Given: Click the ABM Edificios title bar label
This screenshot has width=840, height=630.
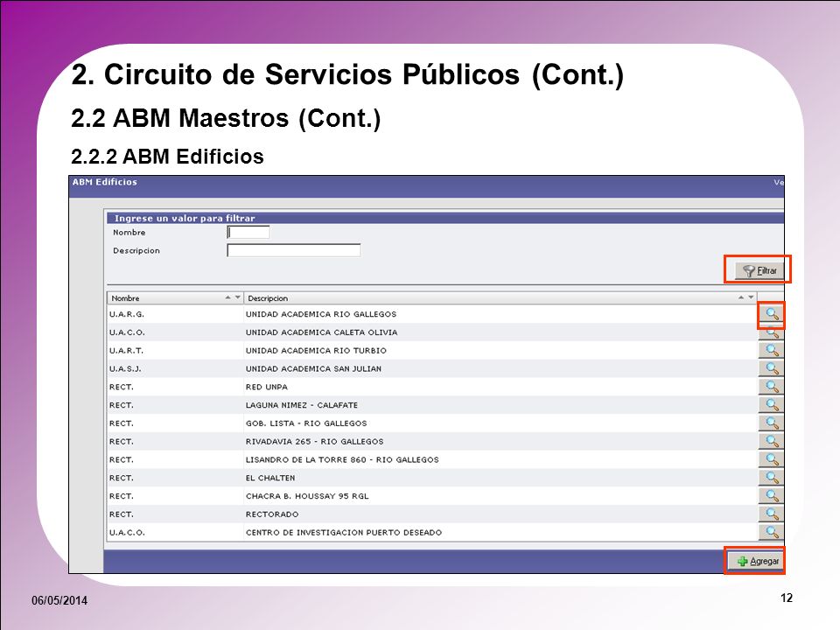Looking at the screenshot, I should coord(104,182).
